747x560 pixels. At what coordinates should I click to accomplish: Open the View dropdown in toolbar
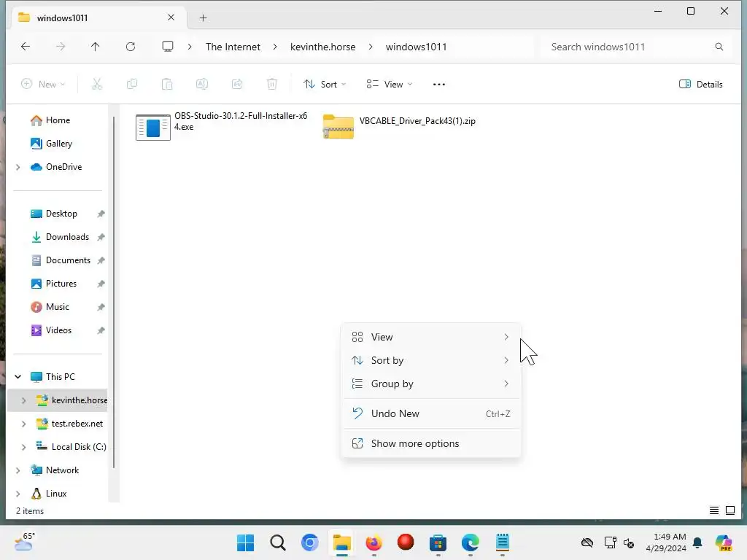click(x=390, y=85)
